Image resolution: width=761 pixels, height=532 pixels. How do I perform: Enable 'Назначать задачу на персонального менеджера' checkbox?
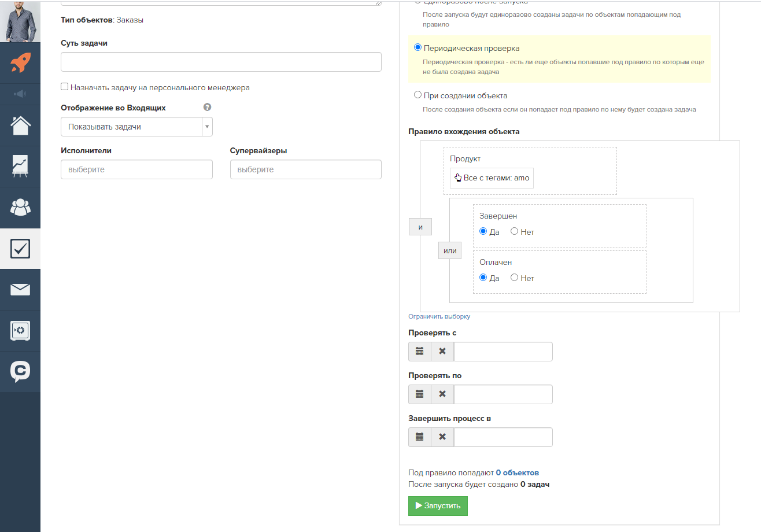point(65,87)
